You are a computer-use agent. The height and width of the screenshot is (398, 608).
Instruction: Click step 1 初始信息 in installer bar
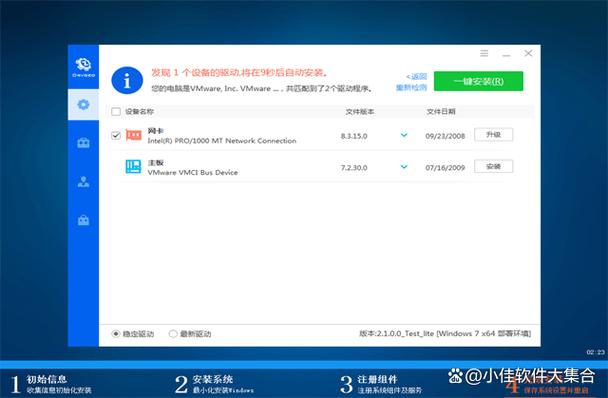point(51,384)
